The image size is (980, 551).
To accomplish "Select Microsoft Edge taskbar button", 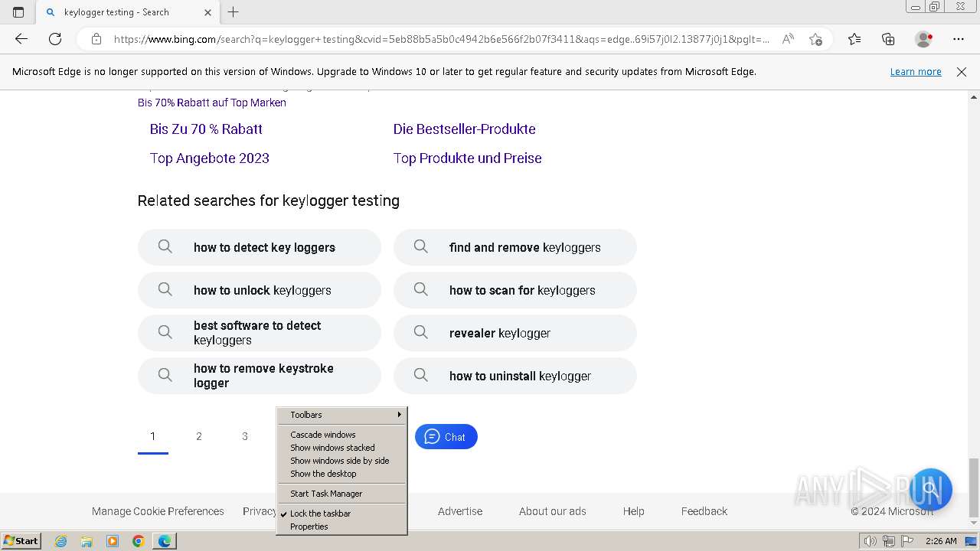I will 165,541.
